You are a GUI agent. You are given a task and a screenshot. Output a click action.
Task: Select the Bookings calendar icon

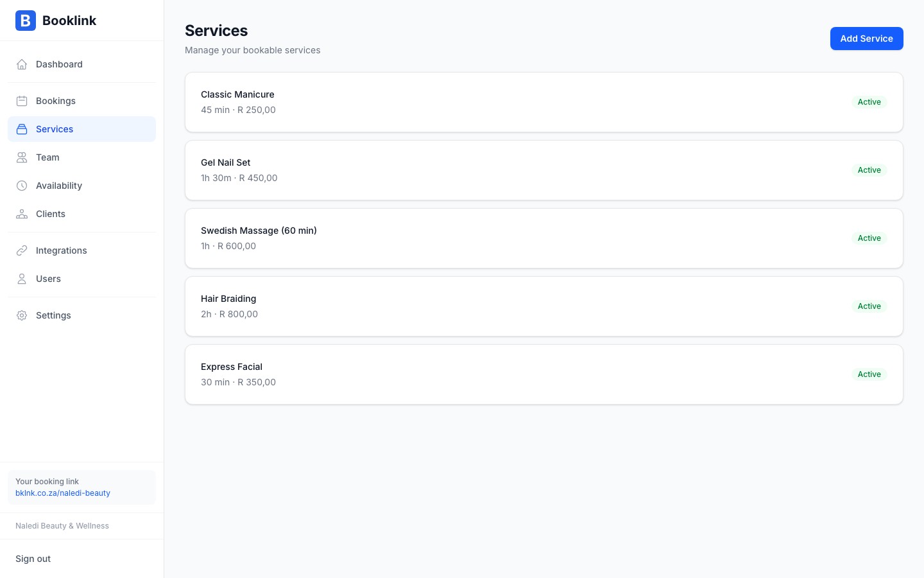coord(22,101)
